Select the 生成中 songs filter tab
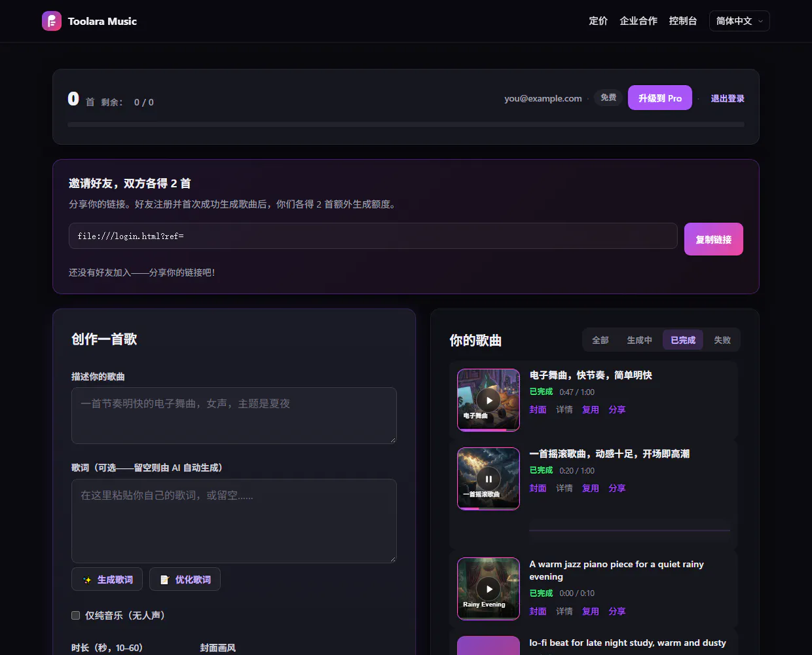 pos(639,340)
